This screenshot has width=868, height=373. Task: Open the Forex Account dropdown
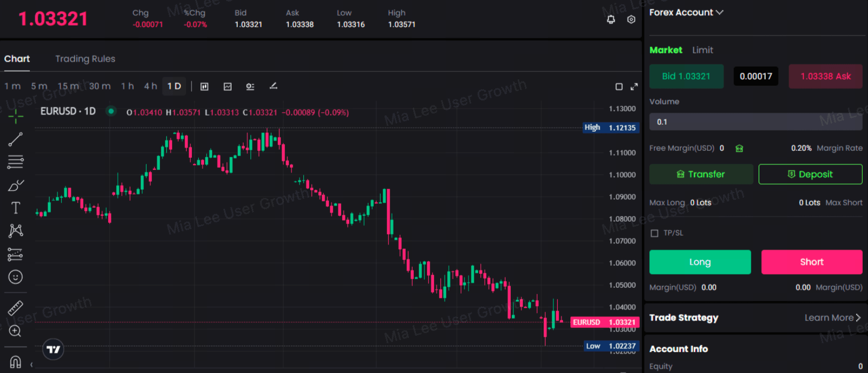tap(686, 12)
